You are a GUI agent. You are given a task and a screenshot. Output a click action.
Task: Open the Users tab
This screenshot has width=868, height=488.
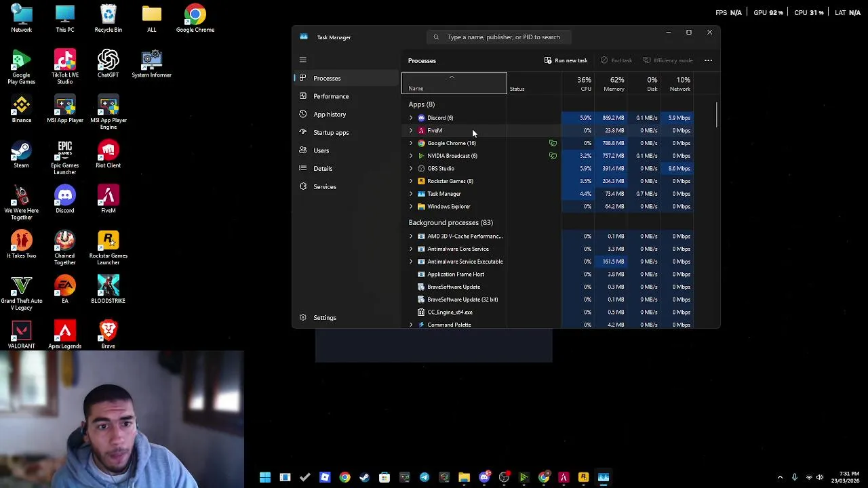(346, 150)
